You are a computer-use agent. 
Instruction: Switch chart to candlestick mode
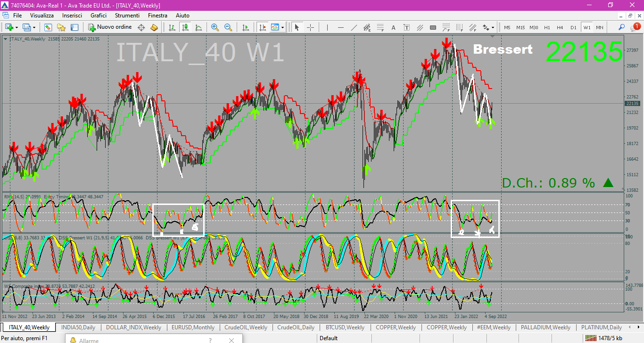[x=185, y=27]
